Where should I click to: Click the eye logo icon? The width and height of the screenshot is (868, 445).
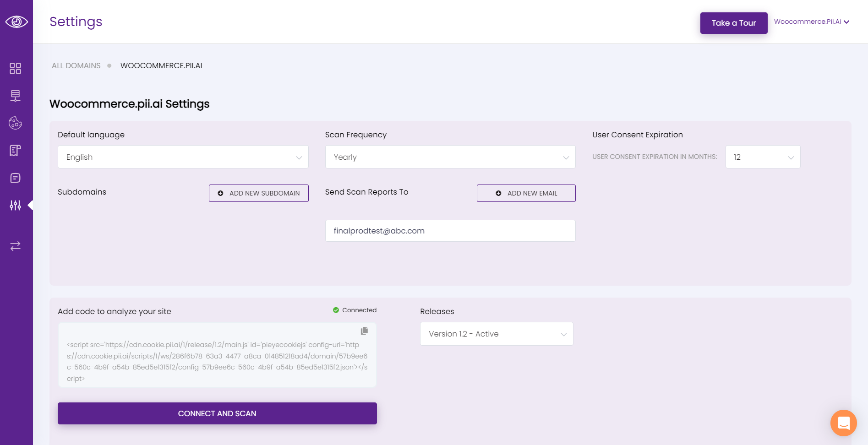click(x=16, y=22)
